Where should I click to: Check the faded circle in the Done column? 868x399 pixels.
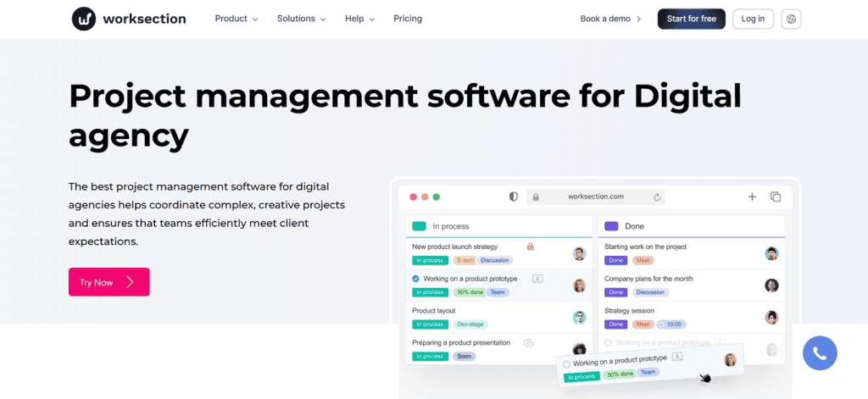[x=609, y=343]
